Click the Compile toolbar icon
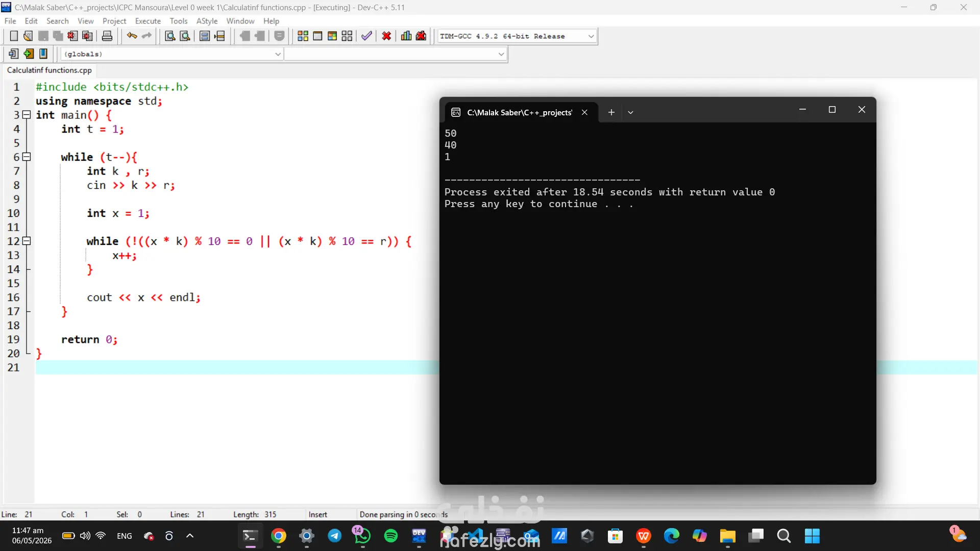The width and height of the screenshot is (980, 551). point(303,36)
